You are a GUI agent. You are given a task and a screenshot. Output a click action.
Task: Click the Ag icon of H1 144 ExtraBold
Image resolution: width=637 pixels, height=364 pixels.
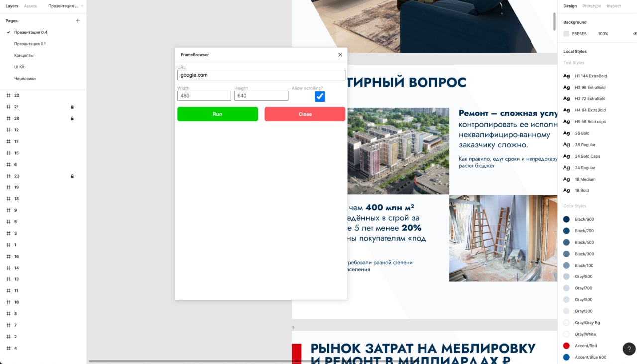pos(566,76)
